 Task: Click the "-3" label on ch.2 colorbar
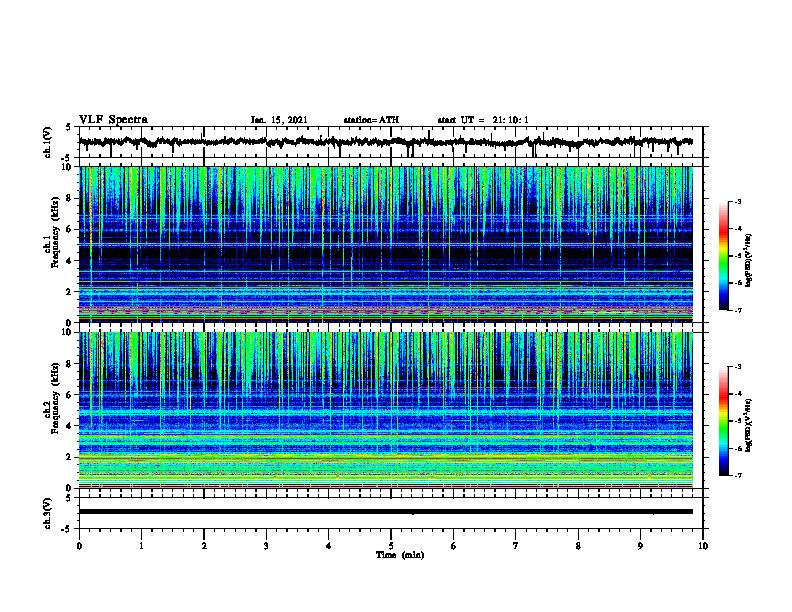(738, 367)
